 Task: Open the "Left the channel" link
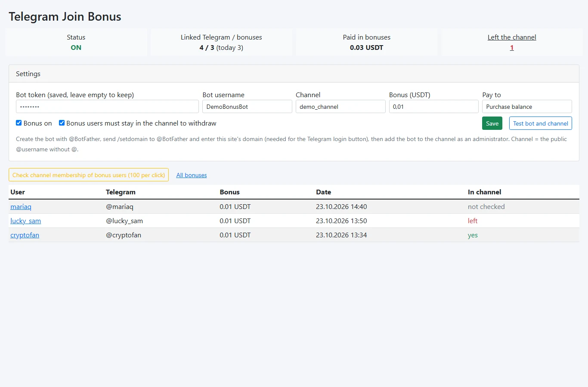click(x=512, y=37)
